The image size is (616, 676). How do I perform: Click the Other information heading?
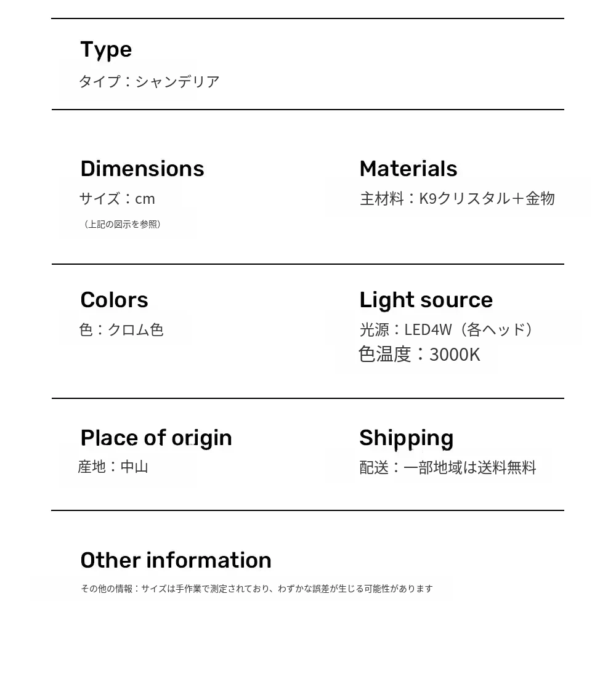tap(176, 560)
